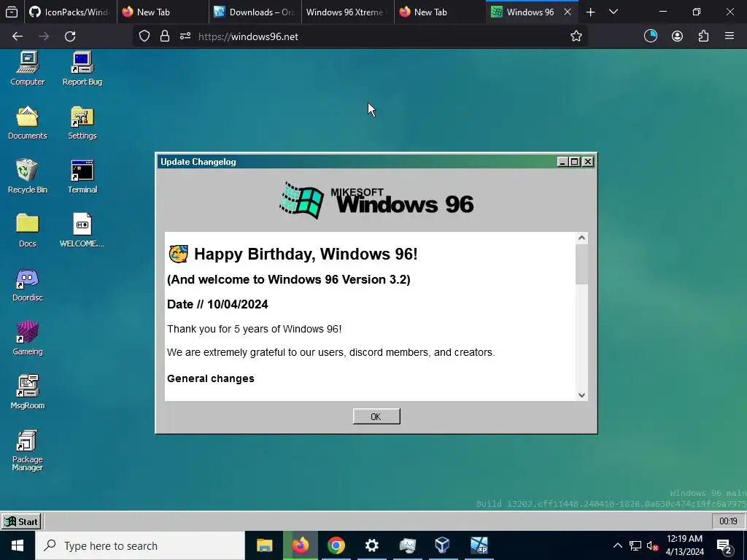This screenshot has width=747, height=560.
Task: Open the extensions puzzle icon
Action: (703, 36)
